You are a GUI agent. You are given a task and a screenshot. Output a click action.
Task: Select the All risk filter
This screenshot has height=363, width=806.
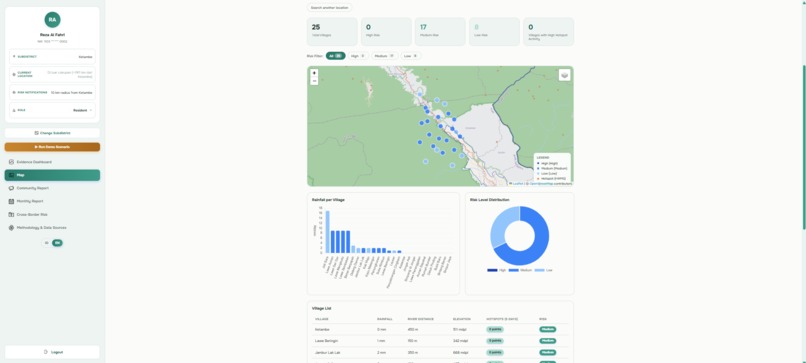(x=335, y=56)
